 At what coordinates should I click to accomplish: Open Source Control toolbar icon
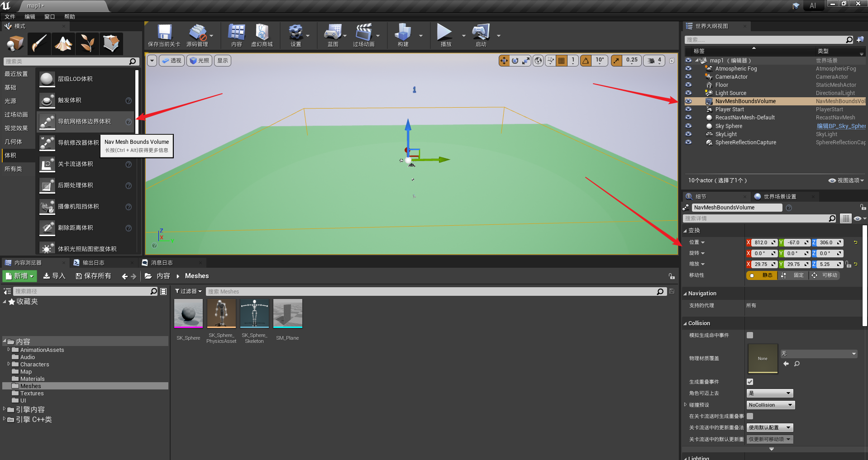(x=197, y=35)
